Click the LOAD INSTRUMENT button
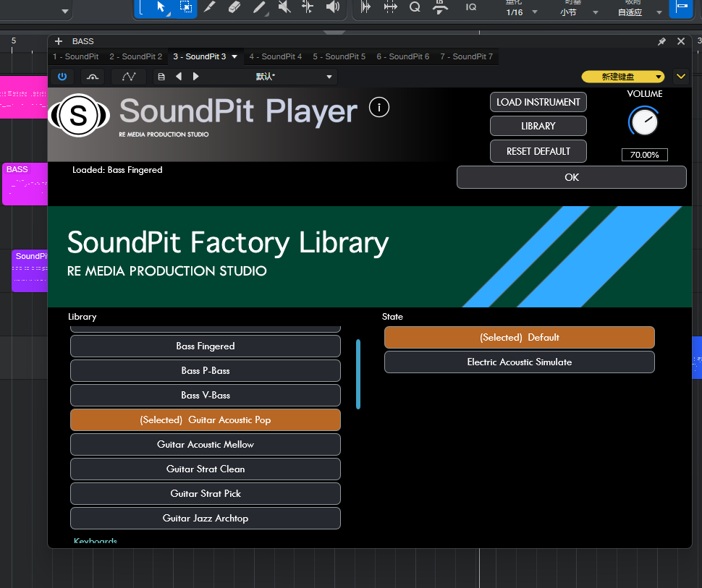 [538, 102]
